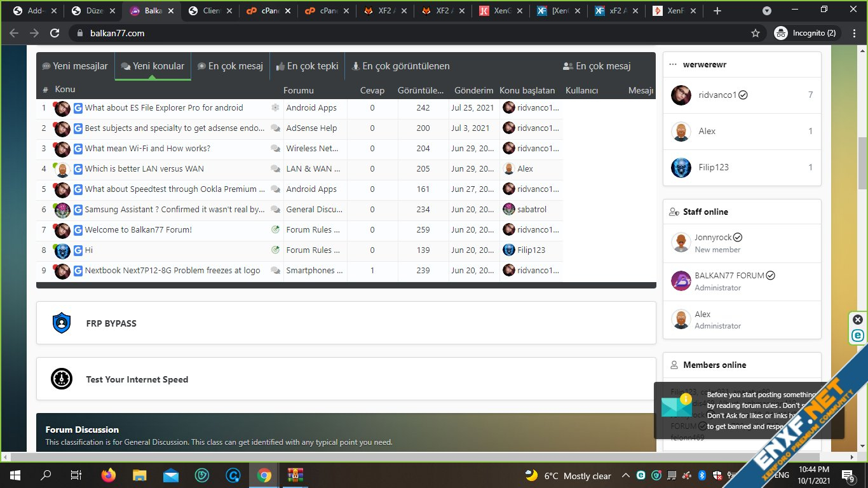The width and height of the screenshot is (868, 488).
Task: Click the Google icon beside the "Hi" thread
Action: 78,250
